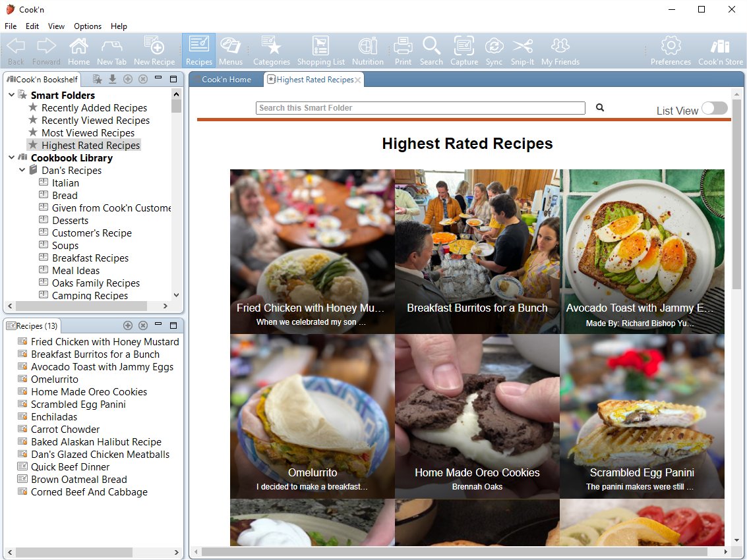Select the Cook'n Bookshelf panel tab
Screen dimensions: 747x560
[42, 80]
